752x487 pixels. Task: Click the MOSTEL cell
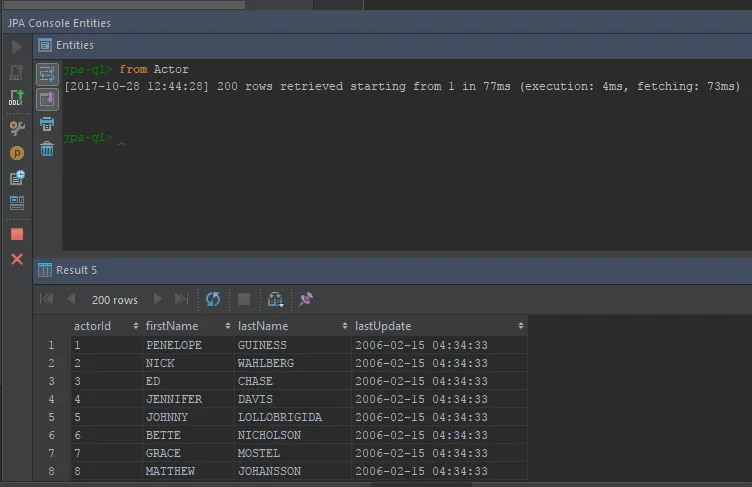[x=293, y=453]
